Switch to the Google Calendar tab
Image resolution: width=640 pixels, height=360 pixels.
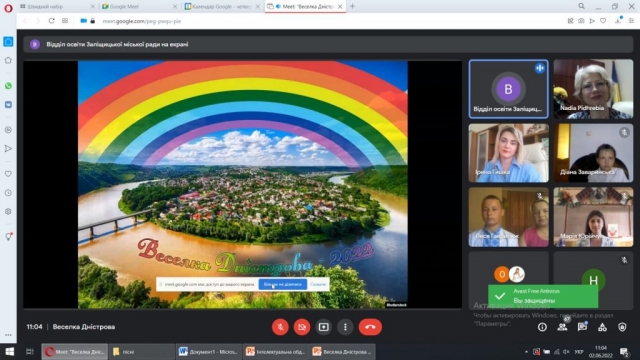click(x=222, y=7)
